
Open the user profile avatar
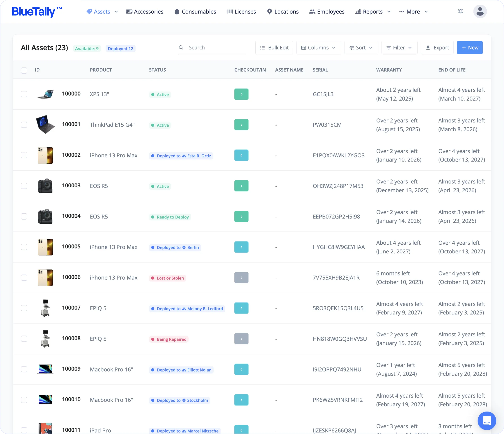[x=480, y=11]
